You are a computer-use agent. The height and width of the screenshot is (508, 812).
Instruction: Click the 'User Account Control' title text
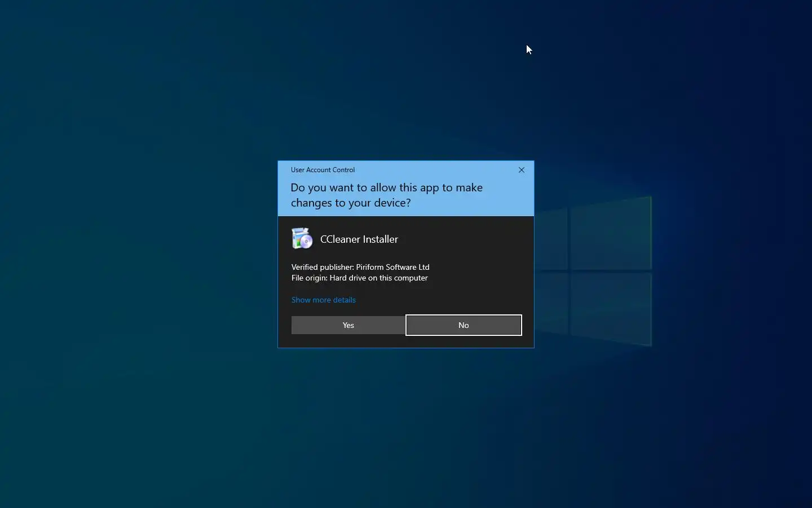click(x=323, y=170)
